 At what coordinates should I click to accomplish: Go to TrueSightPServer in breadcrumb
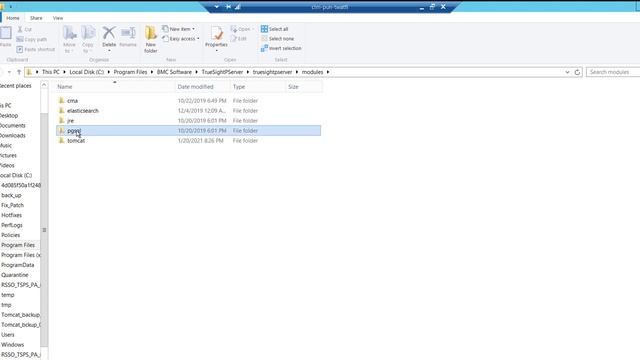point(222,72)
